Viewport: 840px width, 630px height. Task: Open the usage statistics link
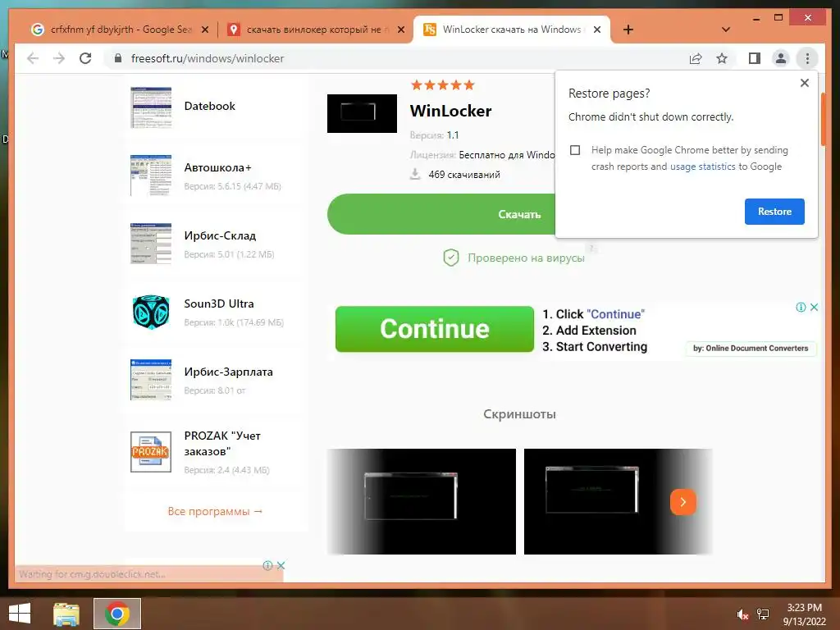702,167
